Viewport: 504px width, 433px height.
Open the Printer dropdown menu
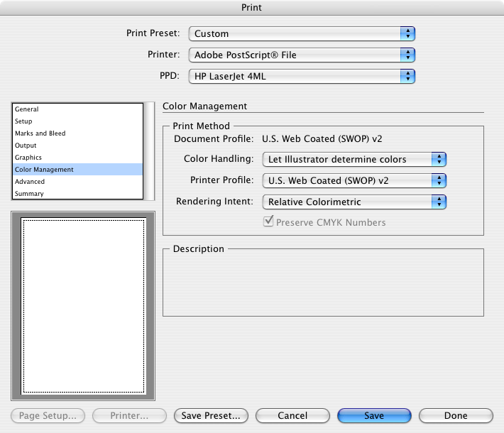click(301, 55)
